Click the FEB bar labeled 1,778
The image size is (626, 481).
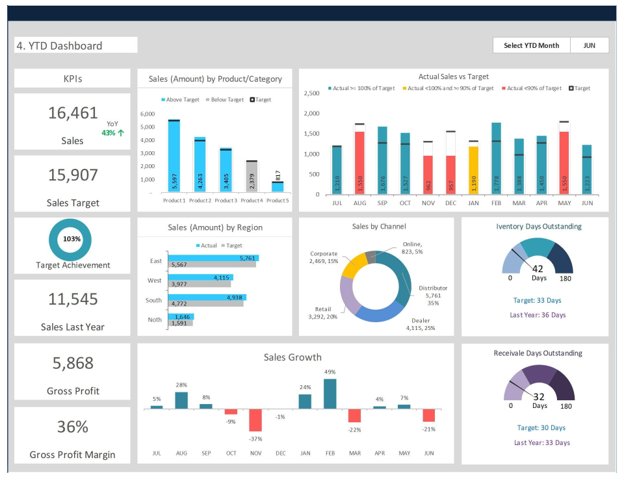(496, 159)
